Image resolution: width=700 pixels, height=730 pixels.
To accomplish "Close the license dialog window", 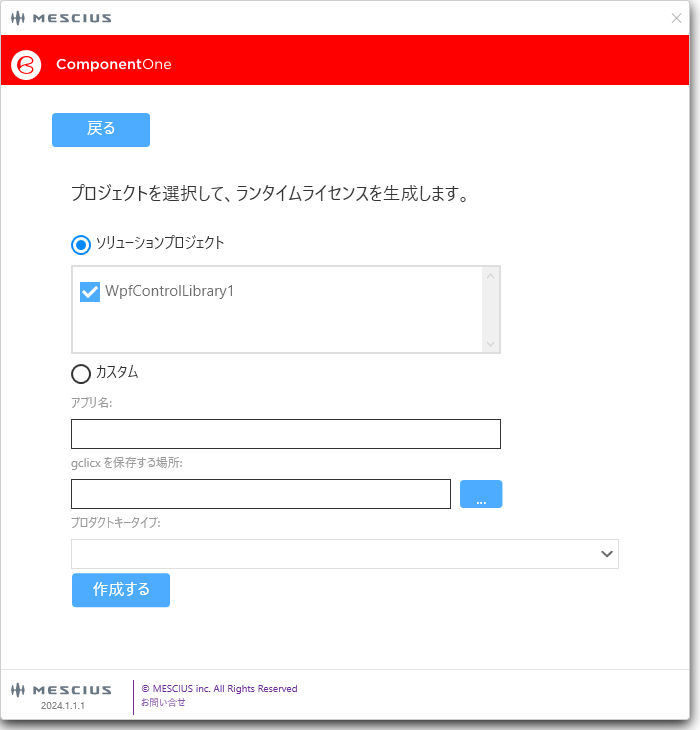I will 676,18.
